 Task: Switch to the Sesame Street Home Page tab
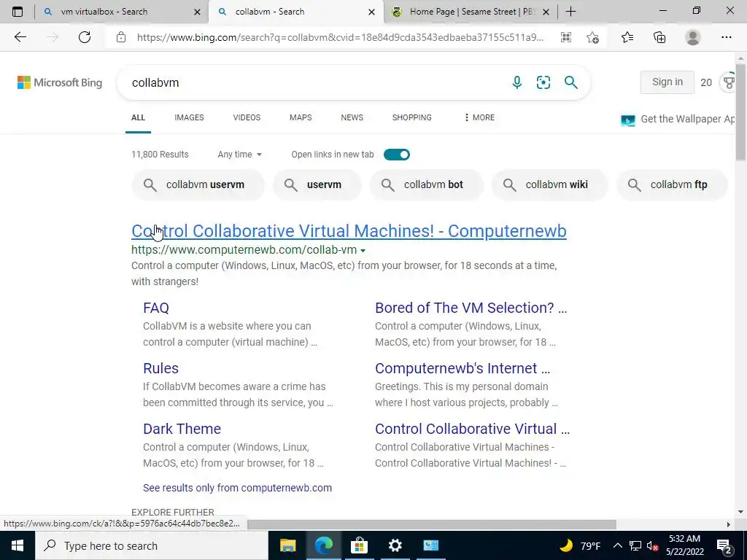pyautogui.click(x=471, y=12)
